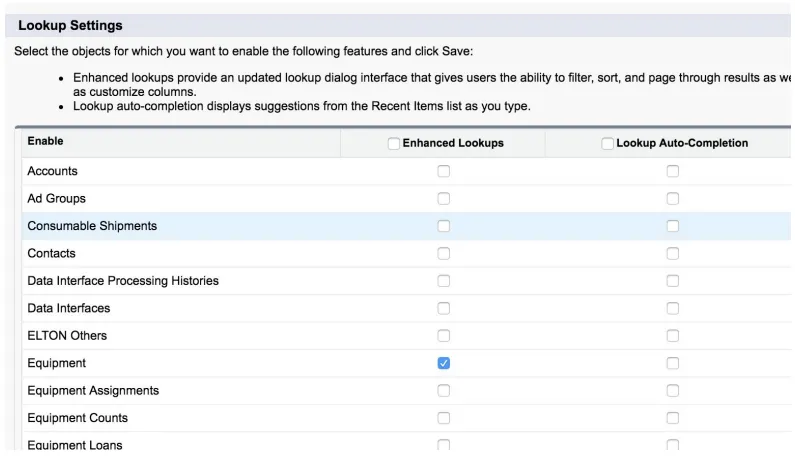Tick Enhanced Lookups for Consumable Shipments
Viewport: 795px width, 468px height.
[x=444, y=226]
